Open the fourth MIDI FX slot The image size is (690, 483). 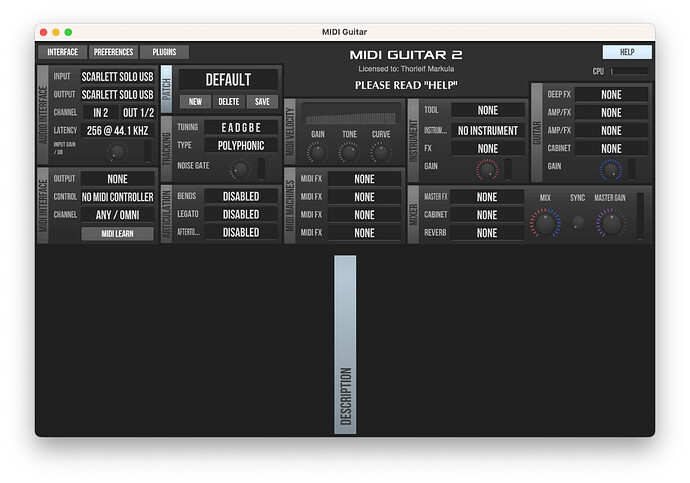coord(364,233)
